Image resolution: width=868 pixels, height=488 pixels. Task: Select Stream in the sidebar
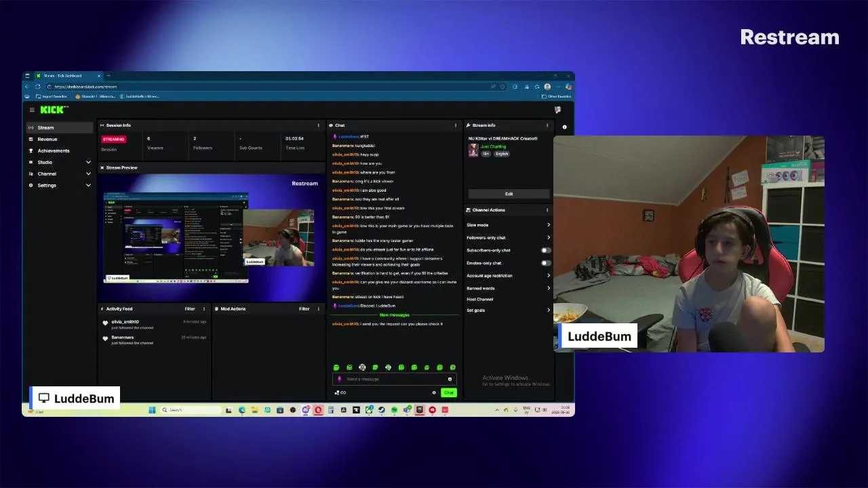pos(60,127)
